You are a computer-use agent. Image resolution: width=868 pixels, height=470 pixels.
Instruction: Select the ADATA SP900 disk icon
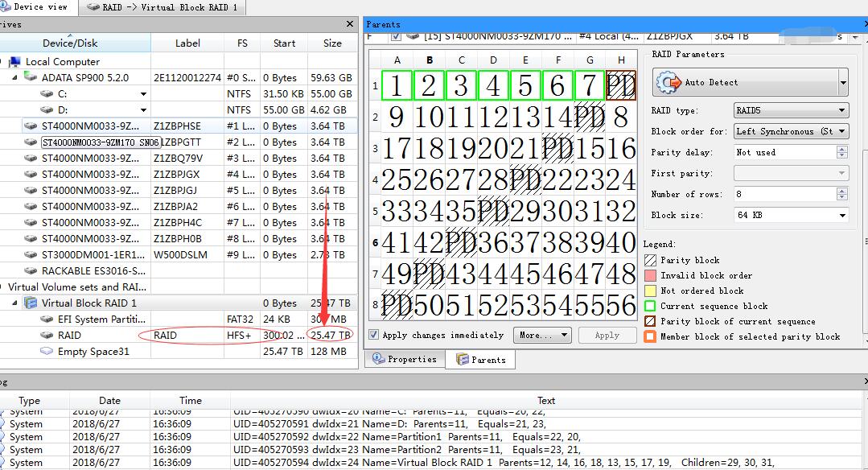pos(31,78)
